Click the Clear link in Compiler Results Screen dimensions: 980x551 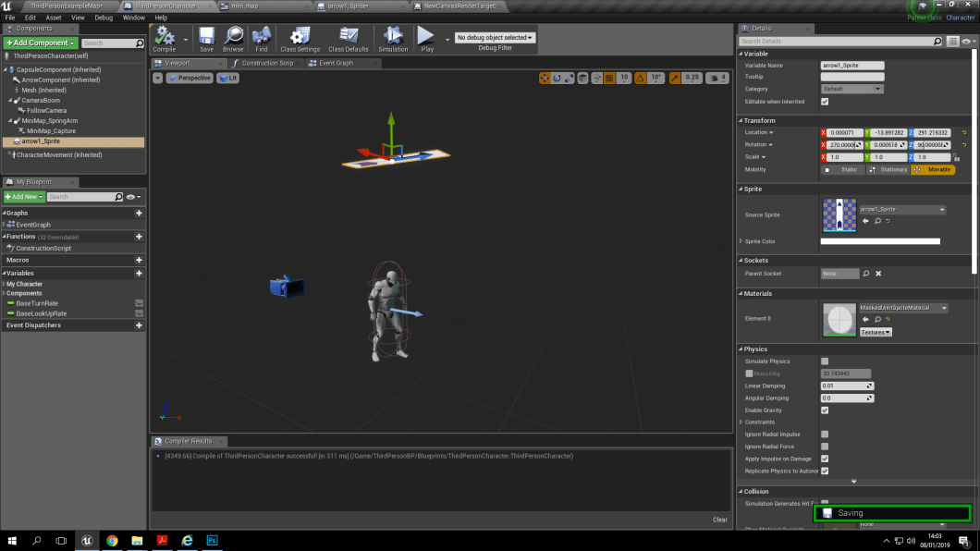coord(720,519)
